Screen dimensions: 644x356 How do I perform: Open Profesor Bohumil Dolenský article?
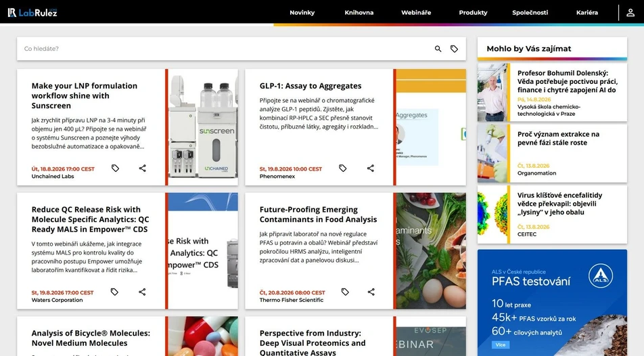pyautogui.click(x=567, y=81)
